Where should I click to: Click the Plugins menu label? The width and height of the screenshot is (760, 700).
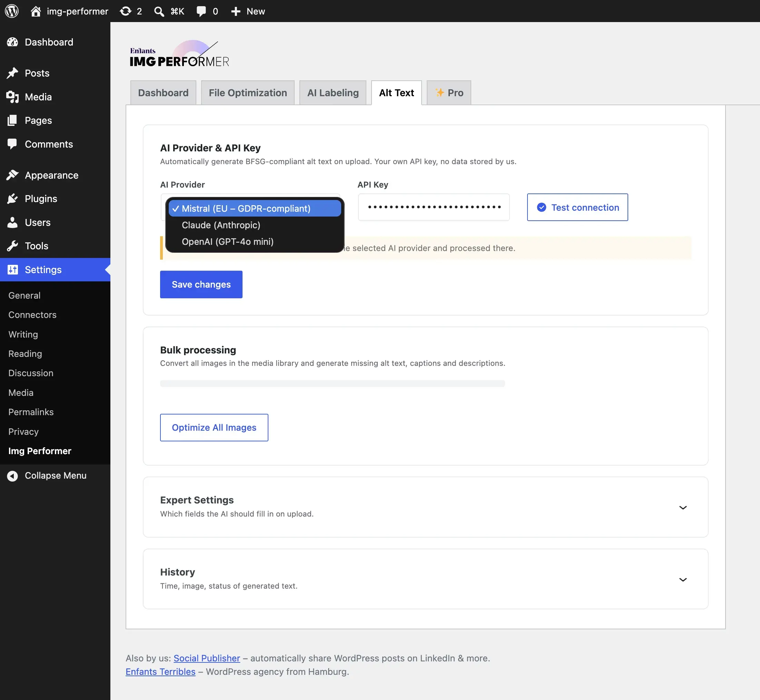pyautogui.click(x=41, y=199)
